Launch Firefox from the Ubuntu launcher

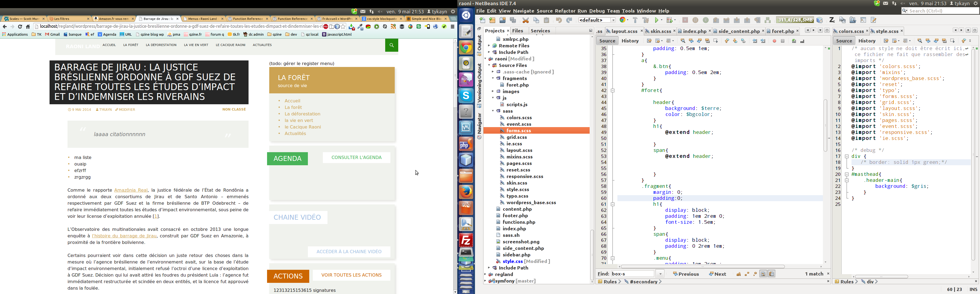coord(466,192)
